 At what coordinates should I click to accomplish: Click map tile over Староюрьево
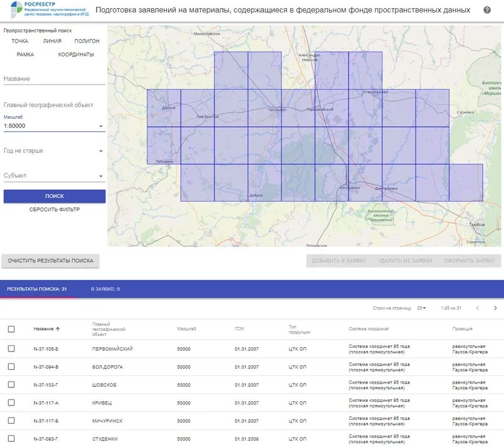point(365,108)
